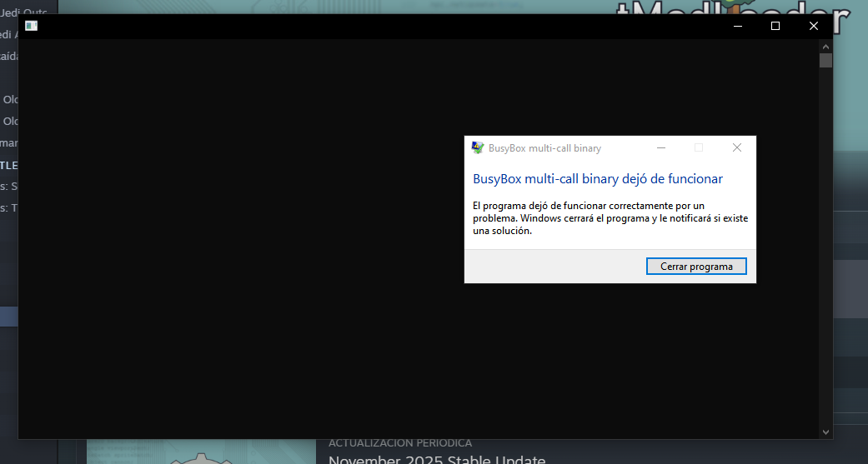Close the BusyBox error dialog
Image resolution: width=868 pixels, height=464 pixels.
[737, 147]
